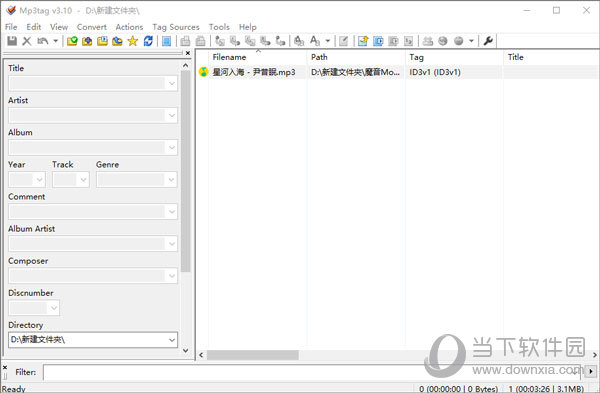600x393 pixels.
Task: Expand the Year field dropdown
Action: pos(39,179)
